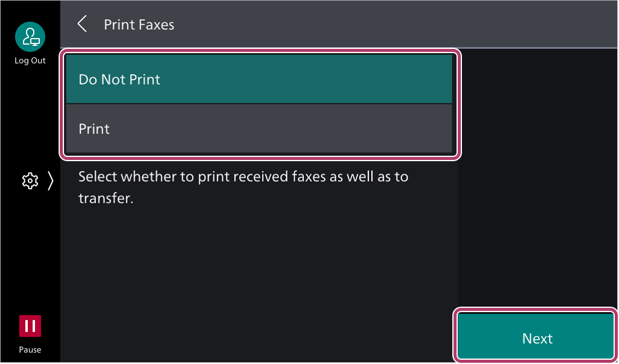Return to previous screen via header chevron
The height and width of the screenshot is (364, 619).
coord(82,24)
